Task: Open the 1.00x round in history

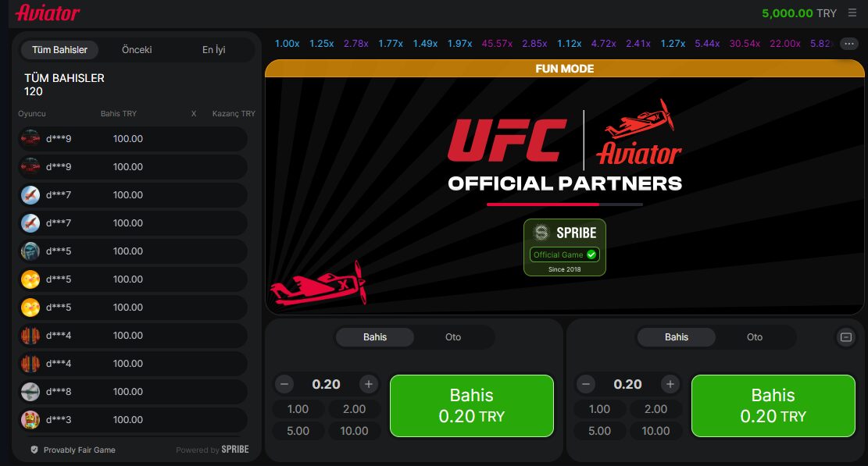Action: click(288, 44)
